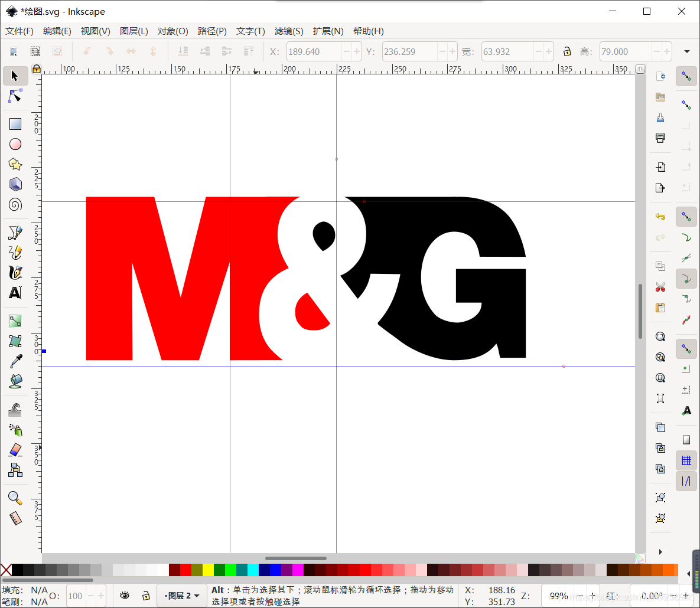Click the Zoom to drawing icon

(660, 357)
